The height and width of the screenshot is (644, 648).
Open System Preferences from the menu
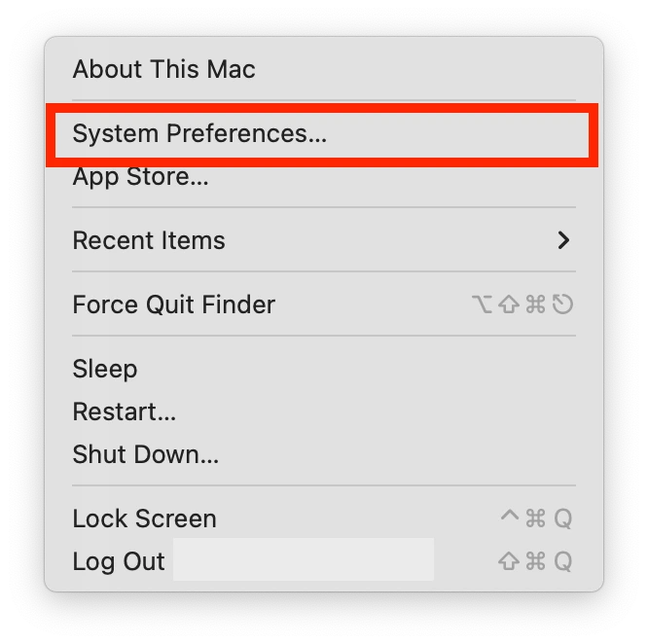click(x=324, y=134)
